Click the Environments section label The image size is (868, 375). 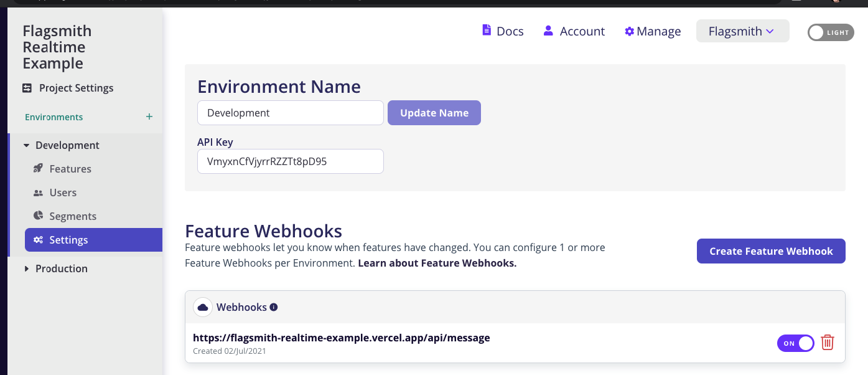54,117
